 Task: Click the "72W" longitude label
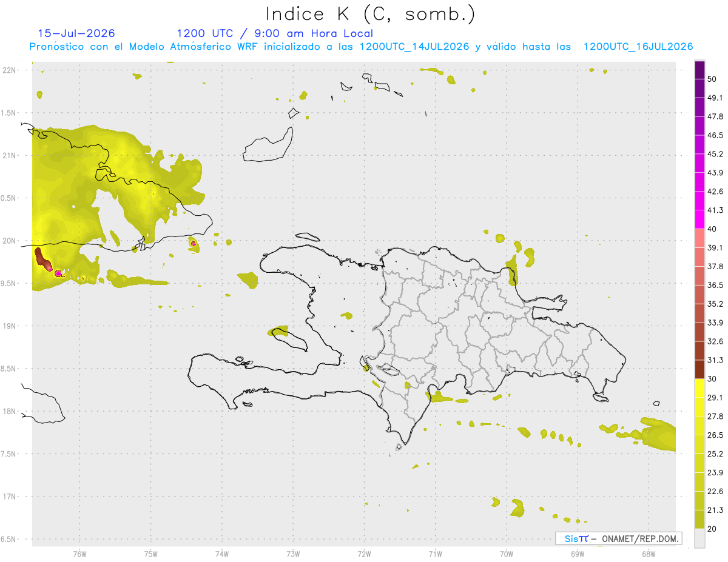(364, 554)
